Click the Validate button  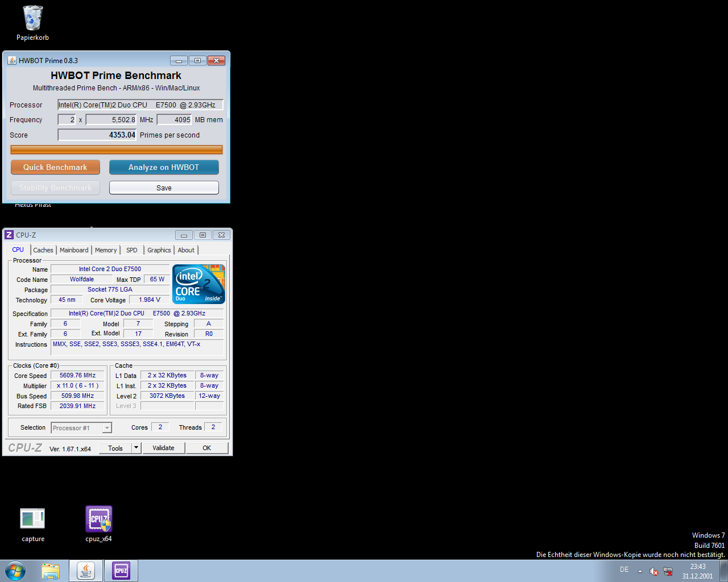(163, 448)
